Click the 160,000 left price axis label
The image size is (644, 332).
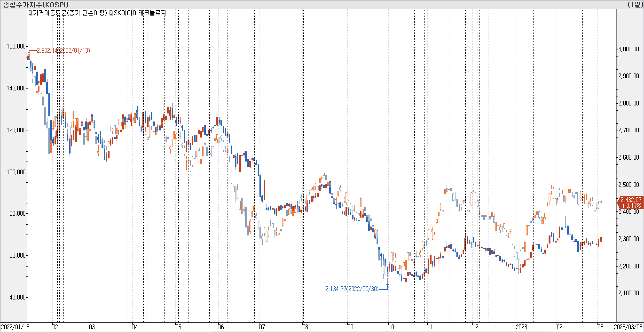tap(16, 46)
